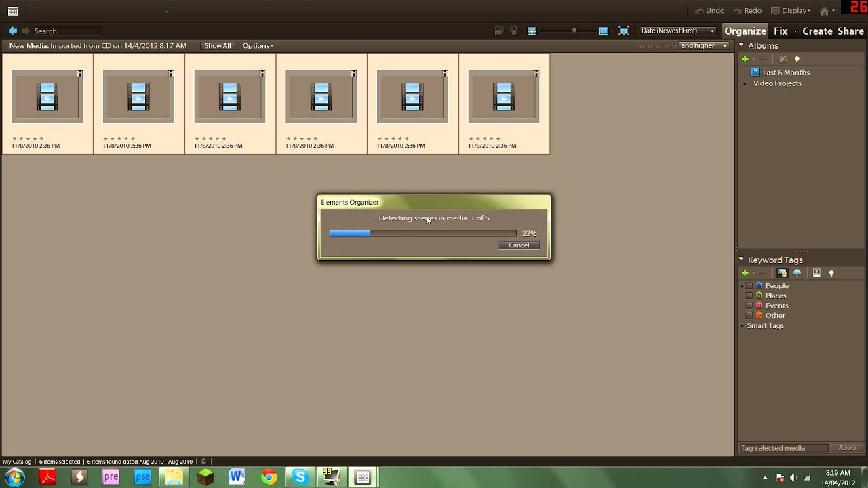Start people recognition portrait icon

(816, 273)
